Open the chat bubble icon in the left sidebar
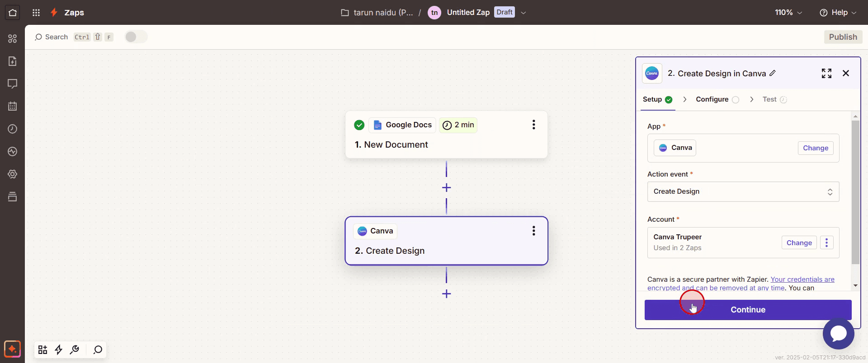Image resolution: width=868 pixels, height=363 pixels. click(13, 84)
